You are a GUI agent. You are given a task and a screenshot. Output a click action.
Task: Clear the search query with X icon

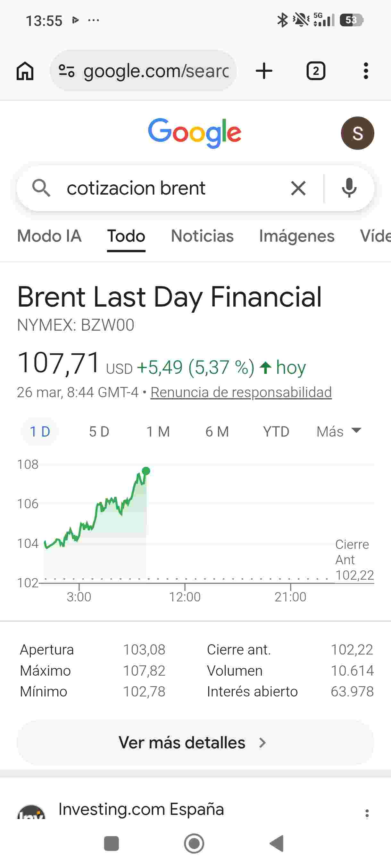click(298, 188)
